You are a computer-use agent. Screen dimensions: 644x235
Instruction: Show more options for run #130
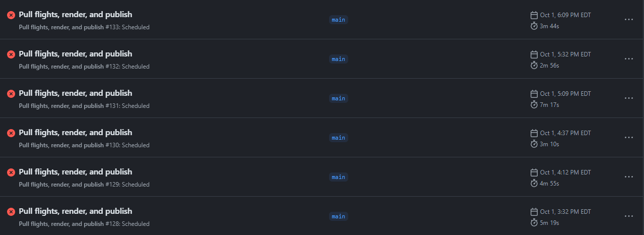tap(628, 137)
